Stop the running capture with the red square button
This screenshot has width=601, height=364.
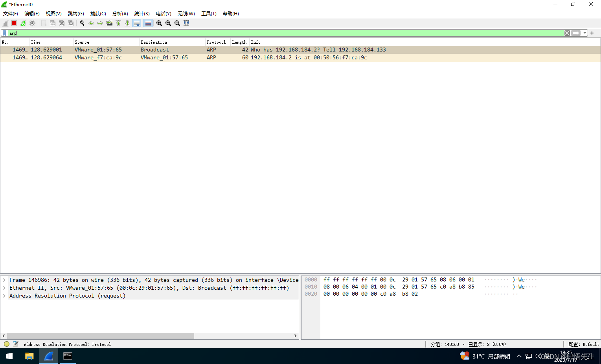click(14, 23)
